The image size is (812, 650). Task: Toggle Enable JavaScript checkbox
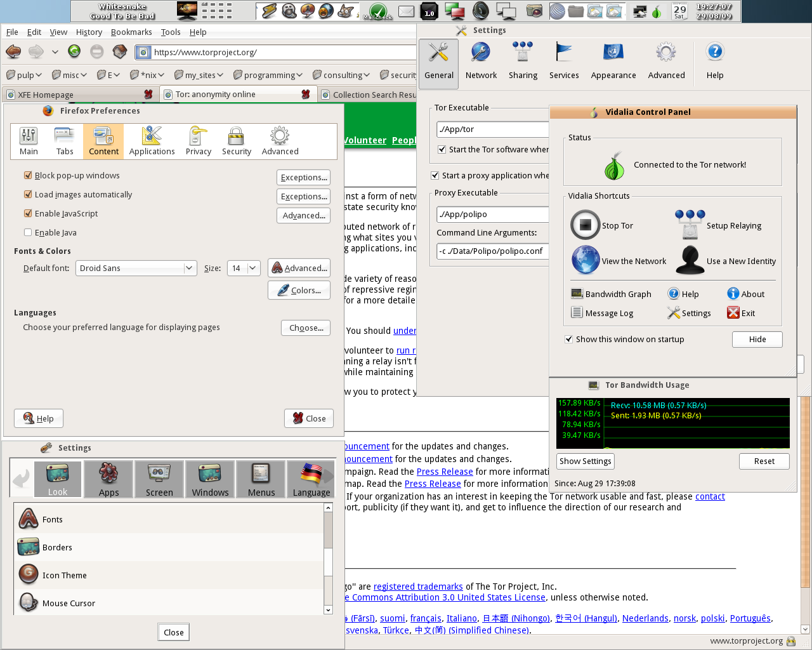[28, 213]
